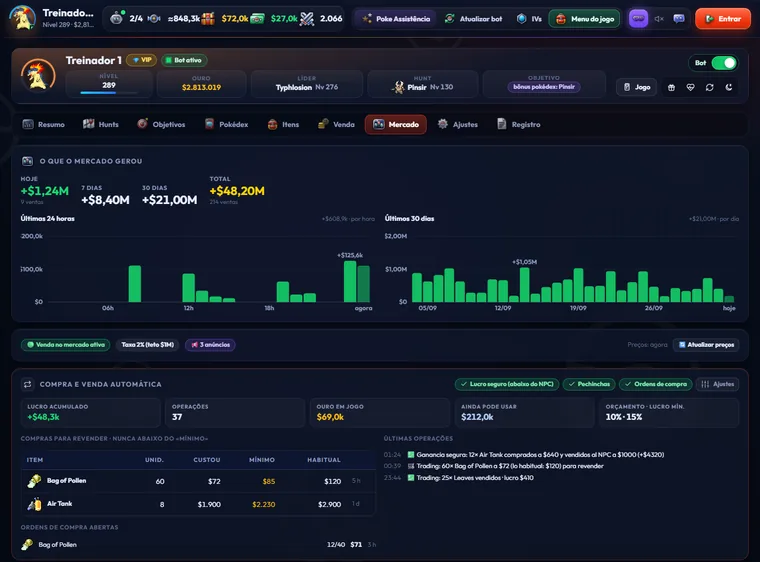Click the +$125,6k bar in the 24-hour chart
Image resolution: width=760 pixels, height=562 pixels.
pyautogui.click(x=350, y=281)
